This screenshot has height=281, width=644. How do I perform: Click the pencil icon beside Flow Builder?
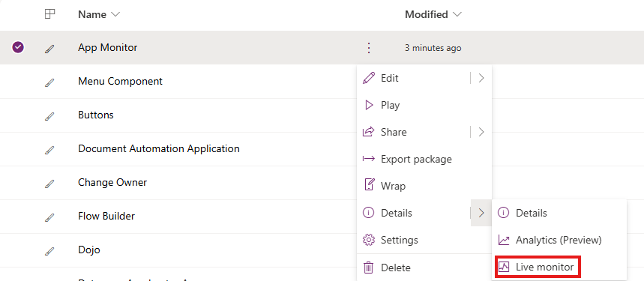[49, 217]
